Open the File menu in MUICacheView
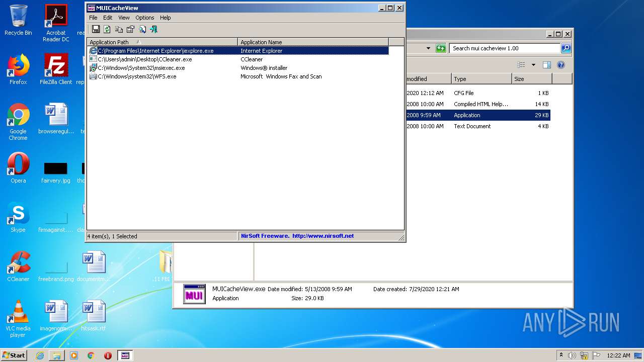644x362 pixels. (x=93, y=18)
